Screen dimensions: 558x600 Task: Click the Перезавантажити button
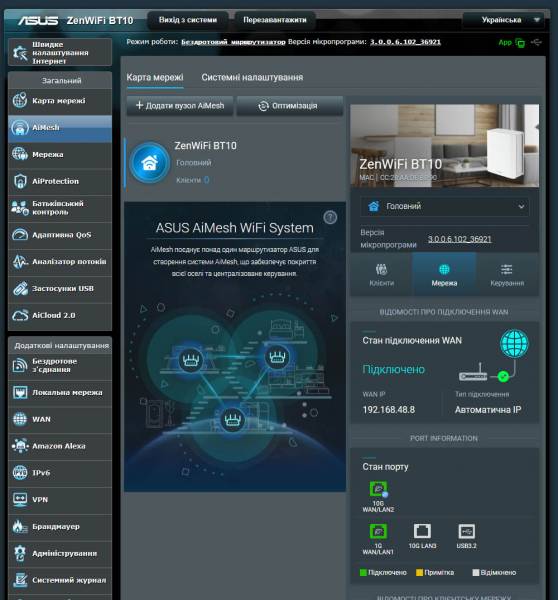[275, 20]
